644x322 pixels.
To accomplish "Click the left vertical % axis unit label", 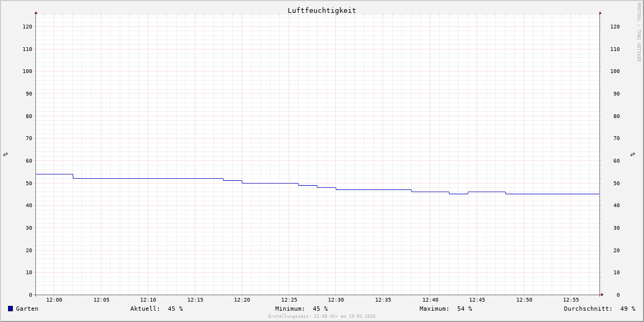I will click(x=5, y=154).
